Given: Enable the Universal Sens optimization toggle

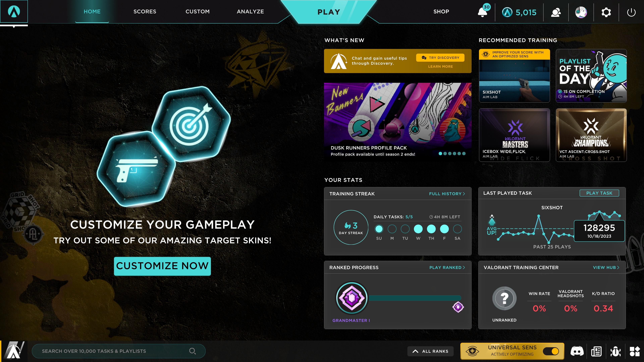Looking at the screenshot, I should click(550, 351).
